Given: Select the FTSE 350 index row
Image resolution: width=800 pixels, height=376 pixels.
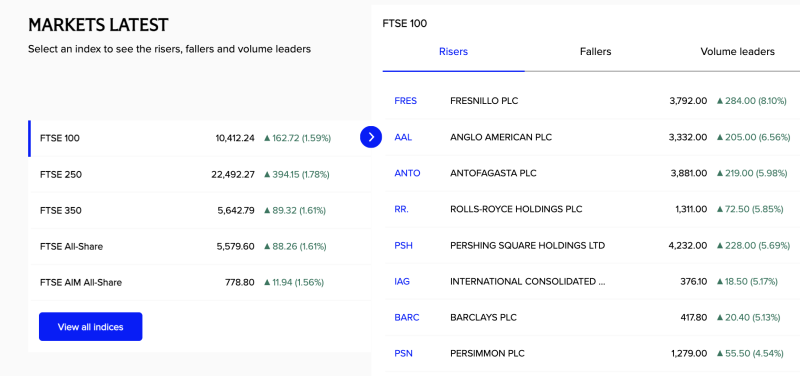Looking at the screenshot, I should (x=200, y=210).
